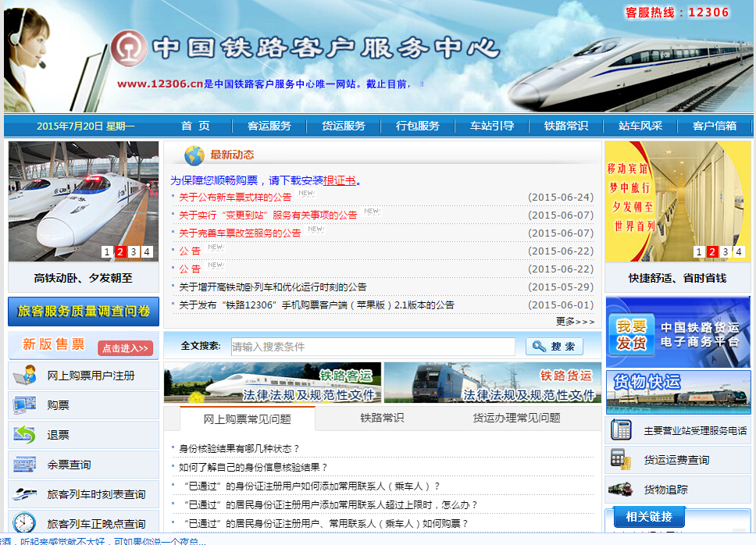Select slide 3 on right sleeper slideshow
Screen dimensions: 756x545
(725, 251)
